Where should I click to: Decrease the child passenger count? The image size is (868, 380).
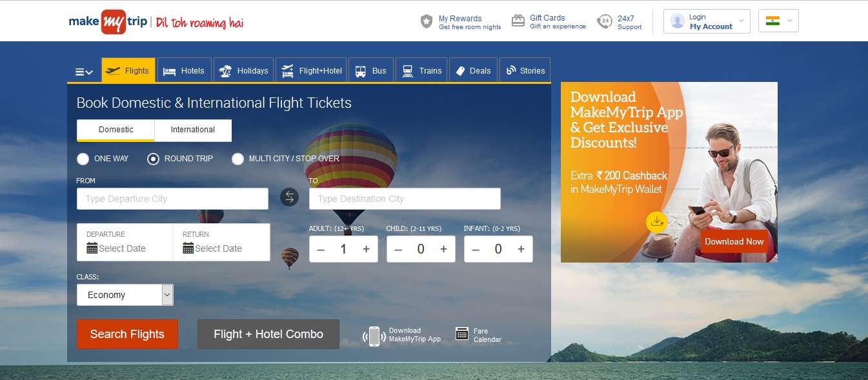[x=398, y=249]
